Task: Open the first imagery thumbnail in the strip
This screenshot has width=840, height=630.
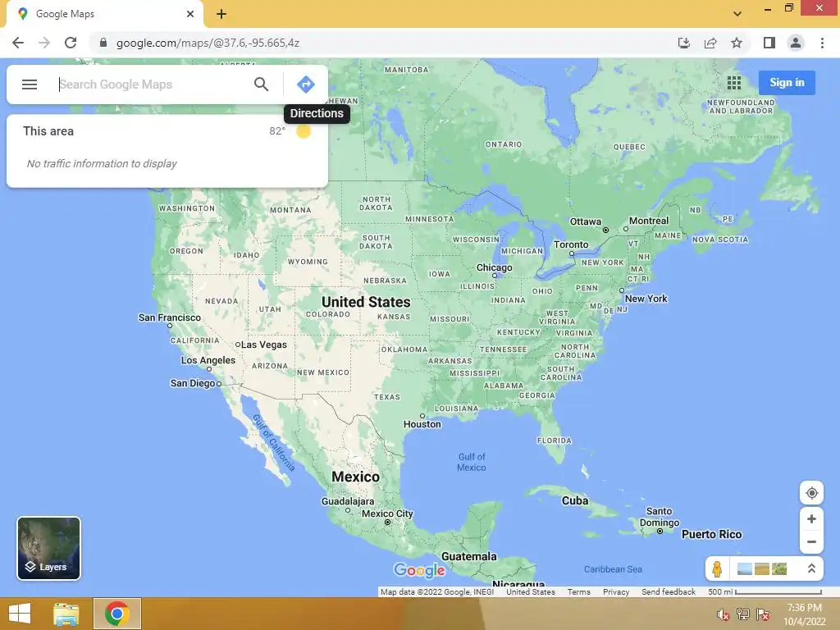Action: [745, 568]
